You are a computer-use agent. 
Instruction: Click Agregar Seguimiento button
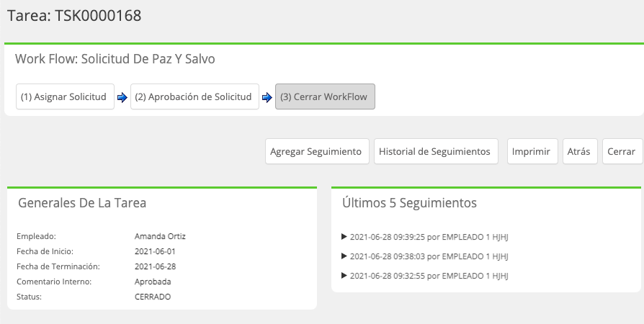[317, 151]
